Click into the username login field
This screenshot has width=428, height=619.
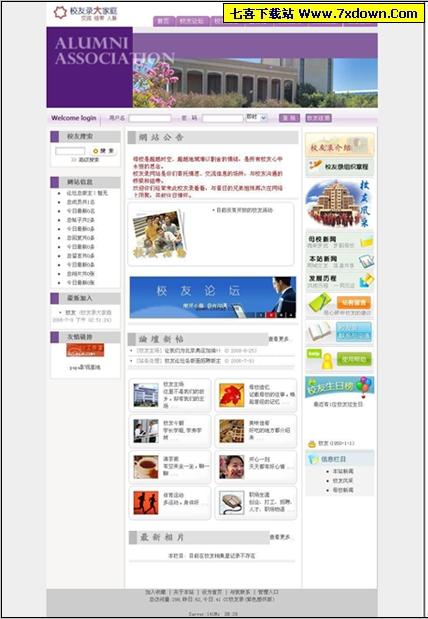coord(150,118)
